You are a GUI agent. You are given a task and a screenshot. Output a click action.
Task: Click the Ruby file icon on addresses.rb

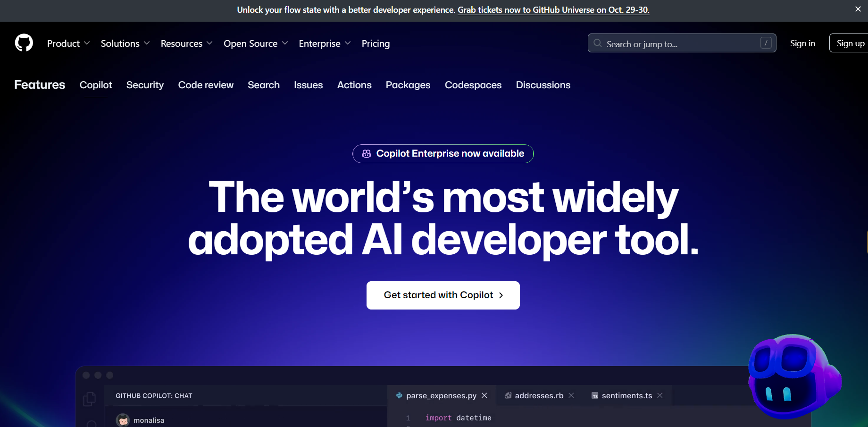[x=508, y=395]
